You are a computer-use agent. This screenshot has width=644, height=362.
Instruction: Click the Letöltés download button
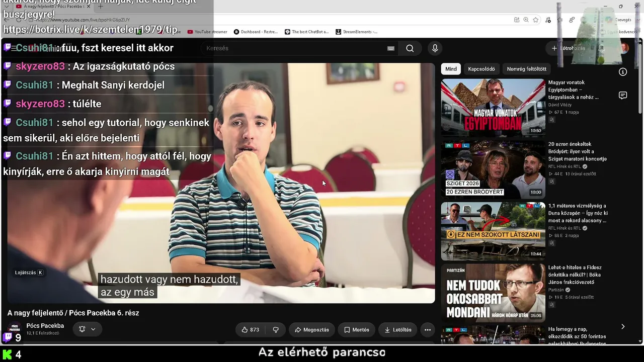[x=398, y=330]
